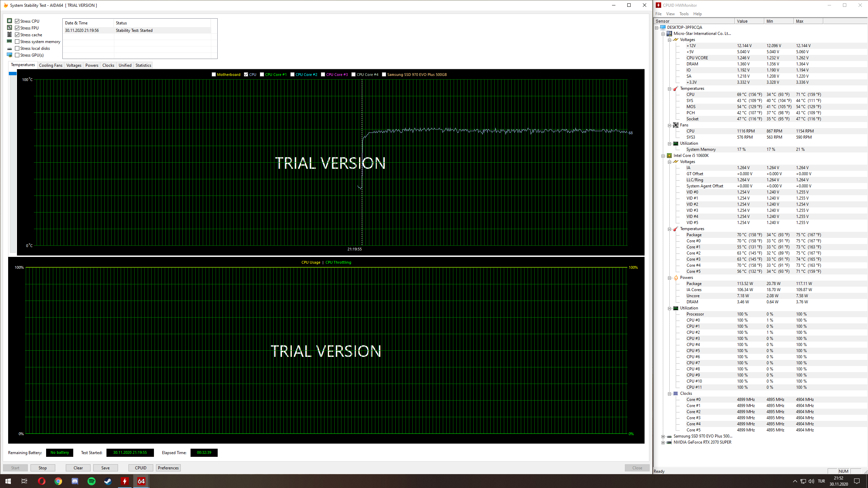Viewport: 868px width, 488px height.
Task: Expand the Samsung SSD 970 EVO Plus node
Action: pos(663,436)
